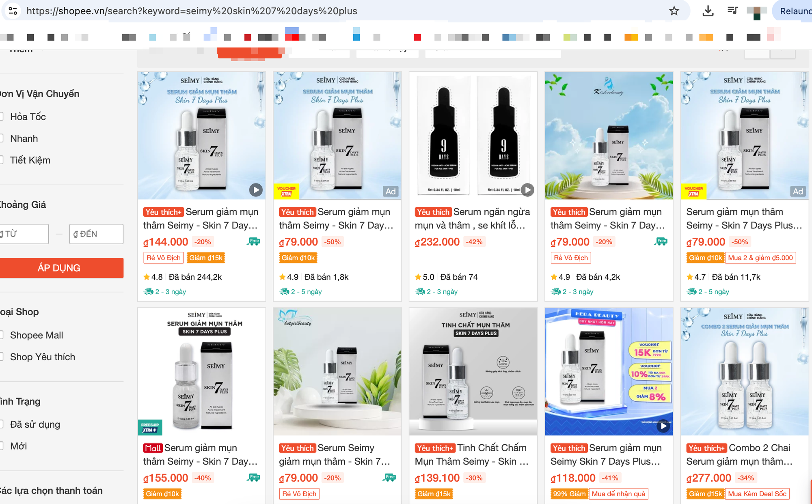This screenshot has width=812, height=504.
Task: Click the free shipping truck icon beside ₫144.000
Action: [253, 241]
